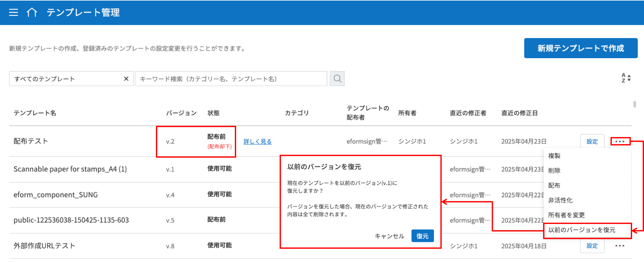
Task: Select 複製 from the context menu
Action: point(554,156)
